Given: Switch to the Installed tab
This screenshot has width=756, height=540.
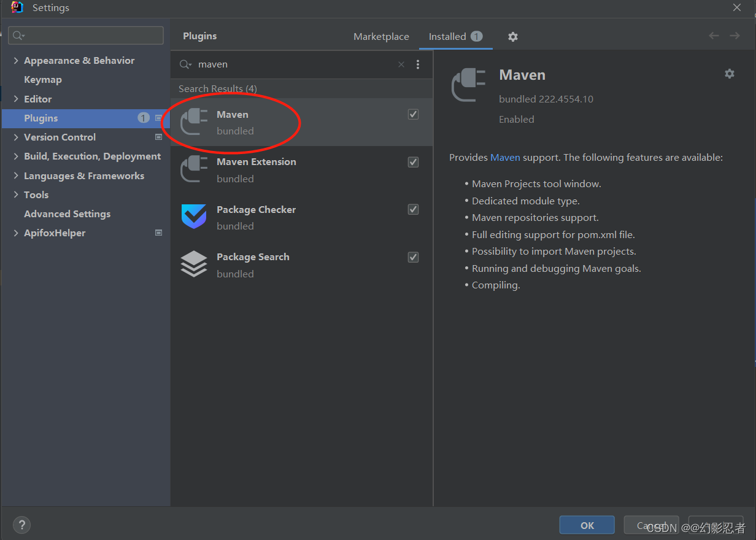Looking at the screenshot, I should (456, 37).
